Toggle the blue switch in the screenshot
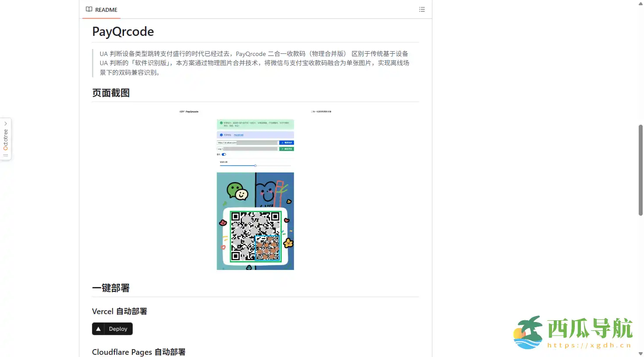 (224, 154)
